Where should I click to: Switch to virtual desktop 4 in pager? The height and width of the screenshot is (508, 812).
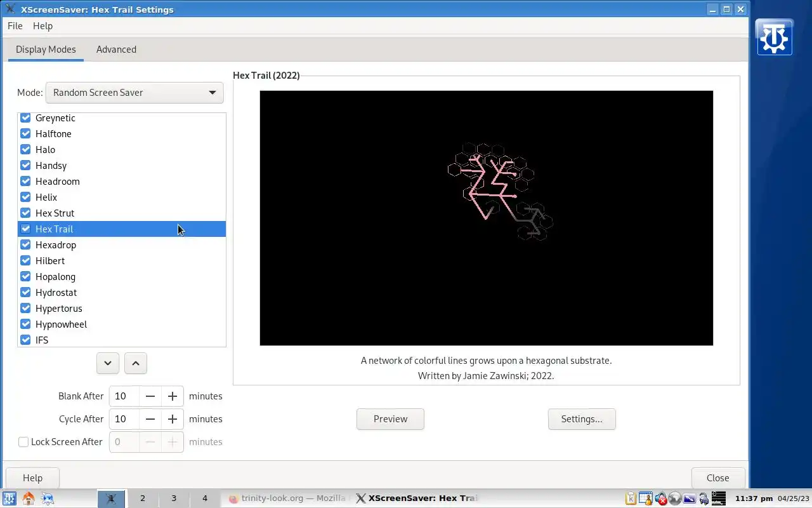coord(205,498)
